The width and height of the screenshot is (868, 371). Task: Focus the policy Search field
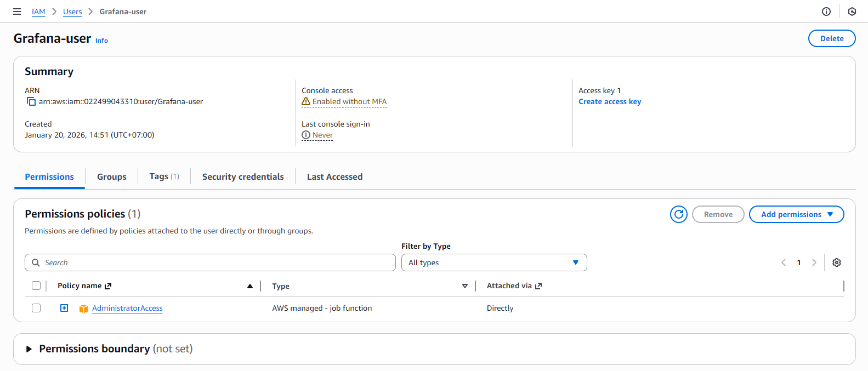click(x=210, y=262)
